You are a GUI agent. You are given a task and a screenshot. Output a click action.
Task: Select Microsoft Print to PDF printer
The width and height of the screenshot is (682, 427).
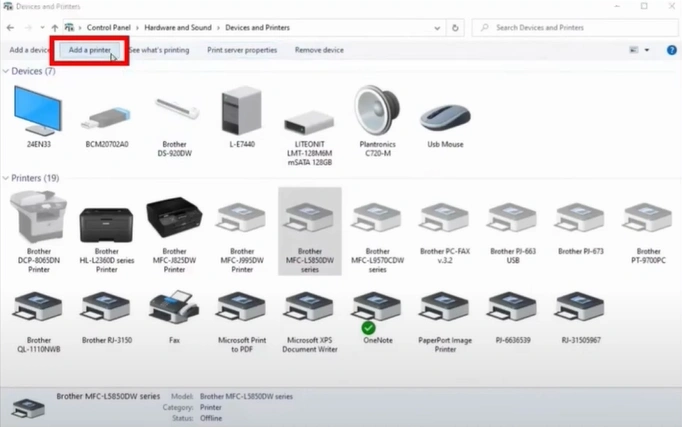coord(241,311)
